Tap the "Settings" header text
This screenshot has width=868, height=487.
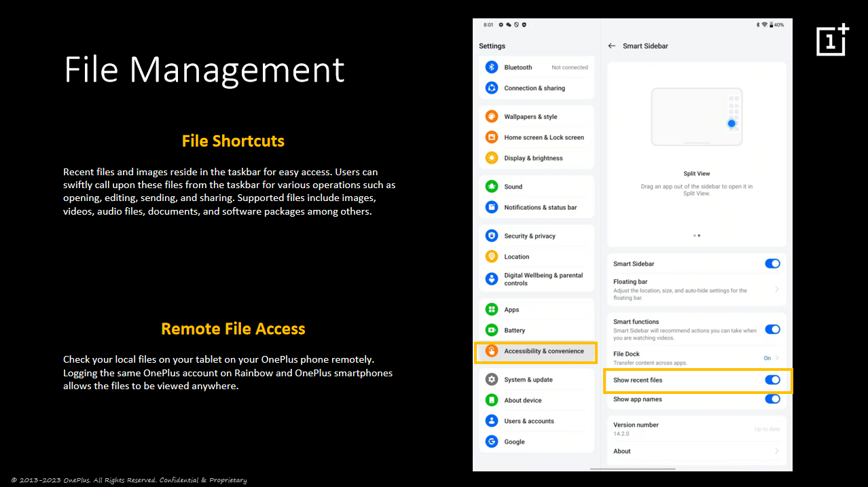(x=492, y=46)
